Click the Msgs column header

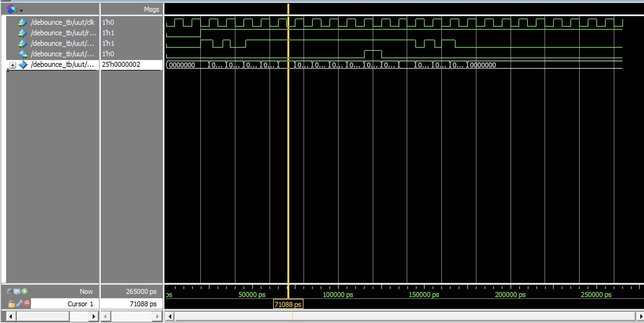click(151, 10)
